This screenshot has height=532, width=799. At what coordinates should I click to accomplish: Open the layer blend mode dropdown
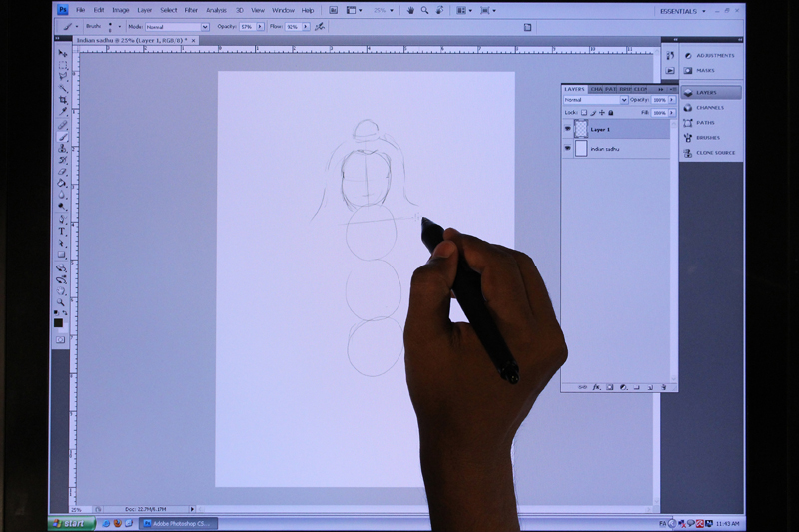596,100
